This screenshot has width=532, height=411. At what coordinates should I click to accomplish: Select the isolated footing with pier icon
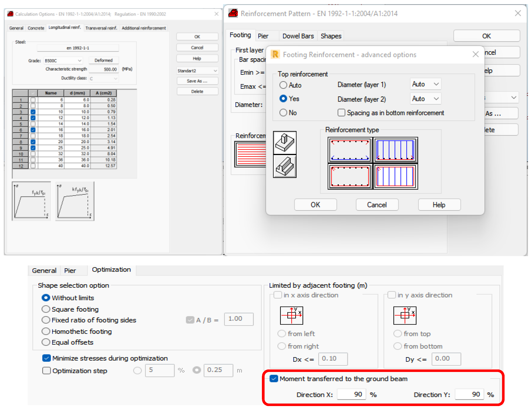(285, 143)
